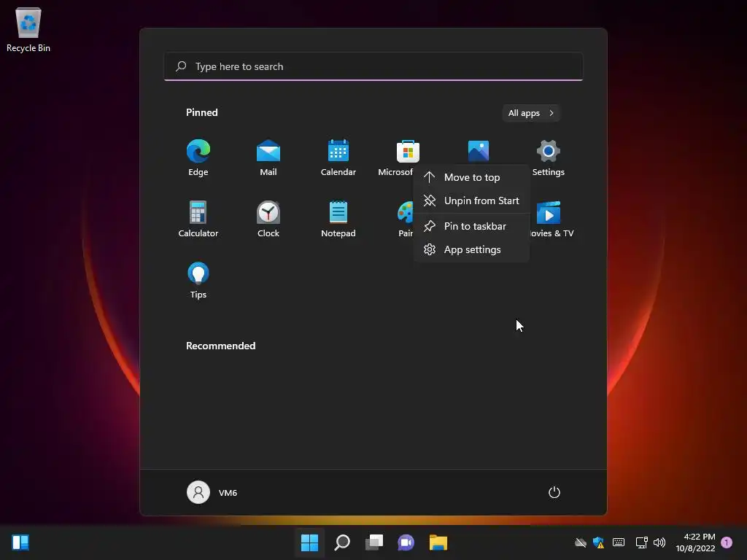Image resolution: width=747 pixels, height=560 pixels.
Task: Open the VM6 user account menu
Action: pos(212,492)
